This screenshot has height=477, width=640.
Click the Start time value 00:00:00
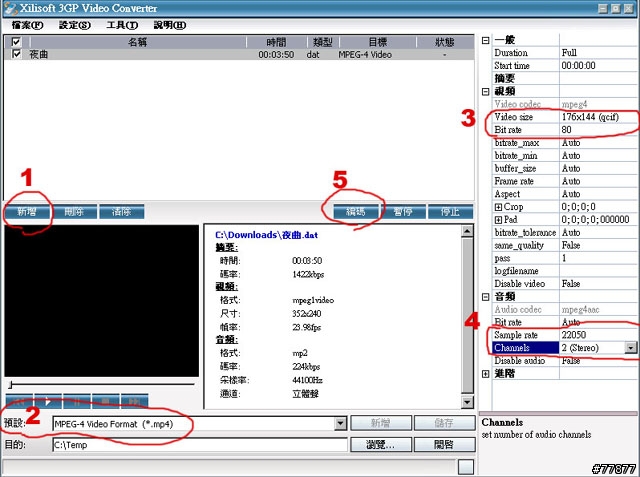[598, 66]
